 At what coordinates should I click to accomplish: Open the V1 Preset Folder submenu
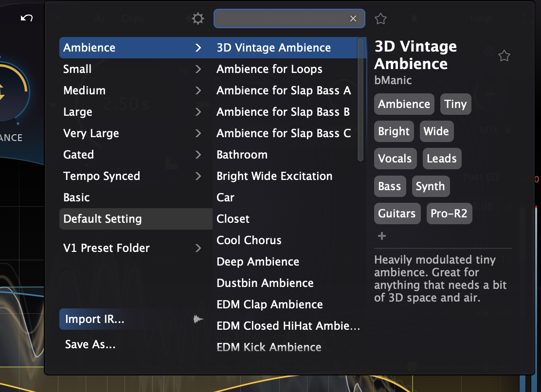[198, 248]
